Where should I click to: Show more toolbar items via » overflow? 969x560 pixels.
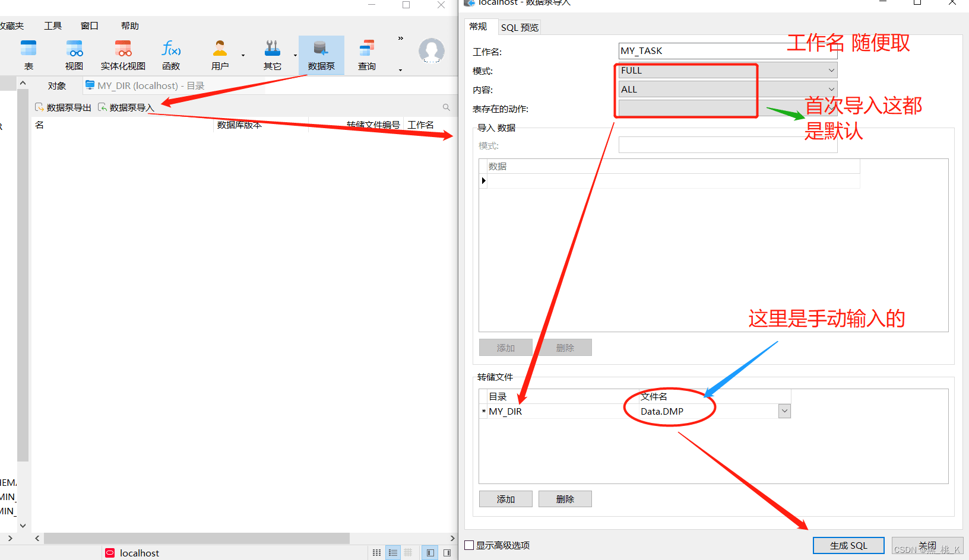pos(401,38)
